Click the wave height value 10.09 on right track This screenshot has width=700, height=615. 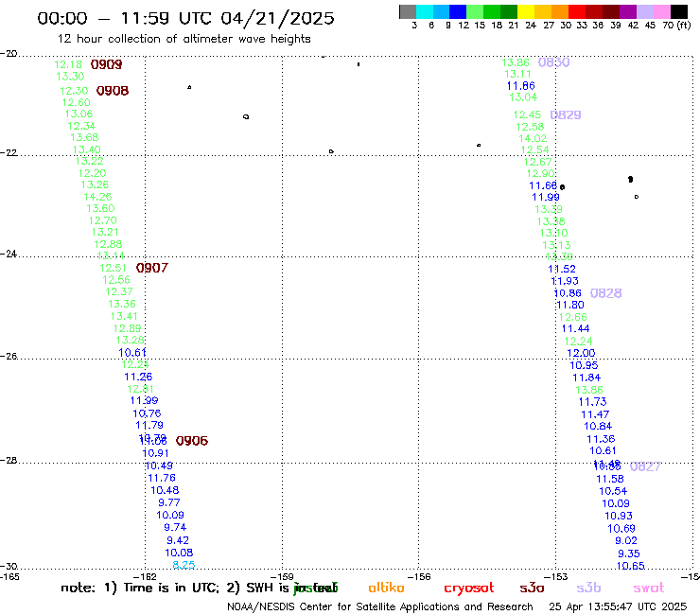[x=616, y=503]
